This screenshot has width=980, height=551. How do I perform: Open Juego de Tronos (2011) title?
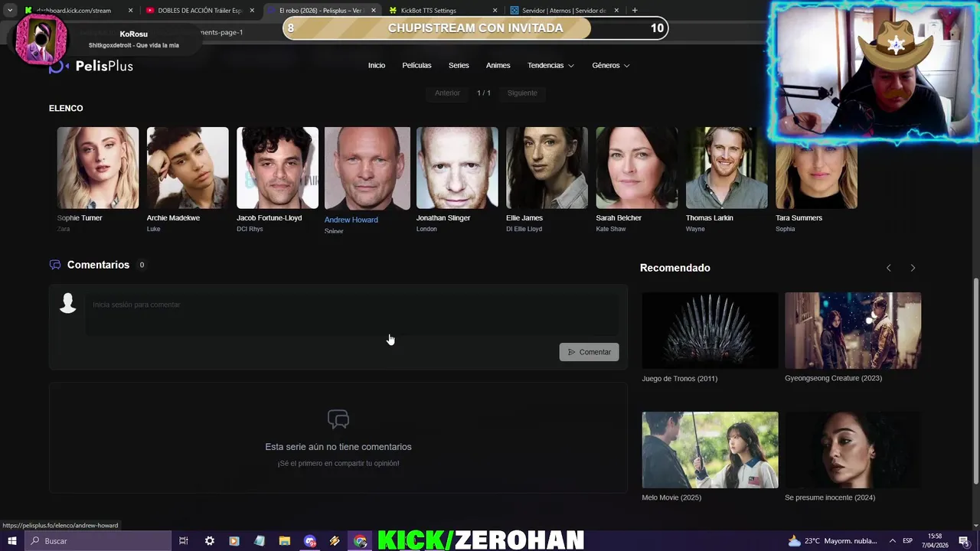[x=680, y=379]
